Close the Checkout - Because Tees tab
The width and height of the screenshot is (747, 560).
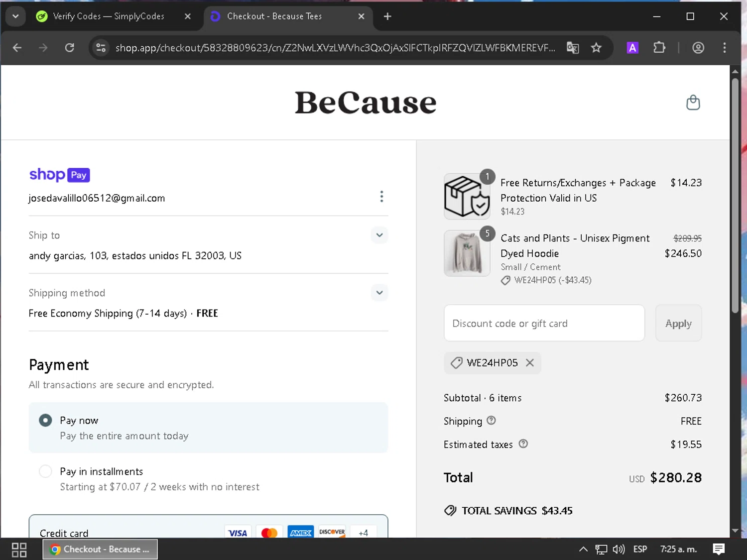click(x=362, y=16)
